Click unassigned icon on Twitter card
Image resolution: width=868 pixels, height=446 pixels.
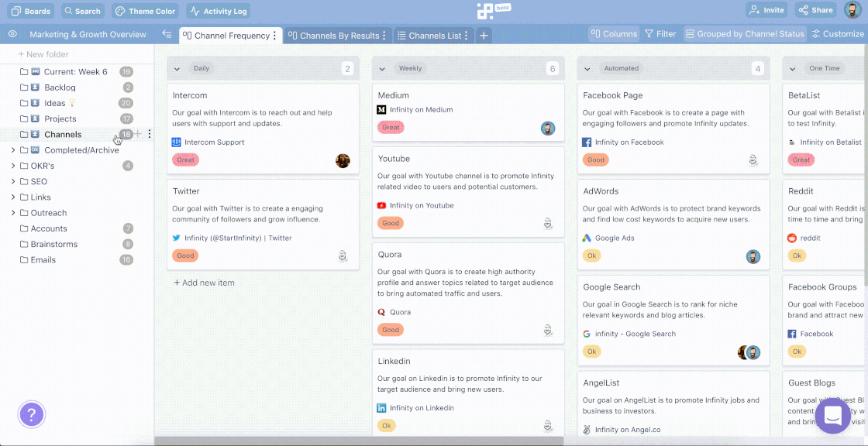click(343, 256)
